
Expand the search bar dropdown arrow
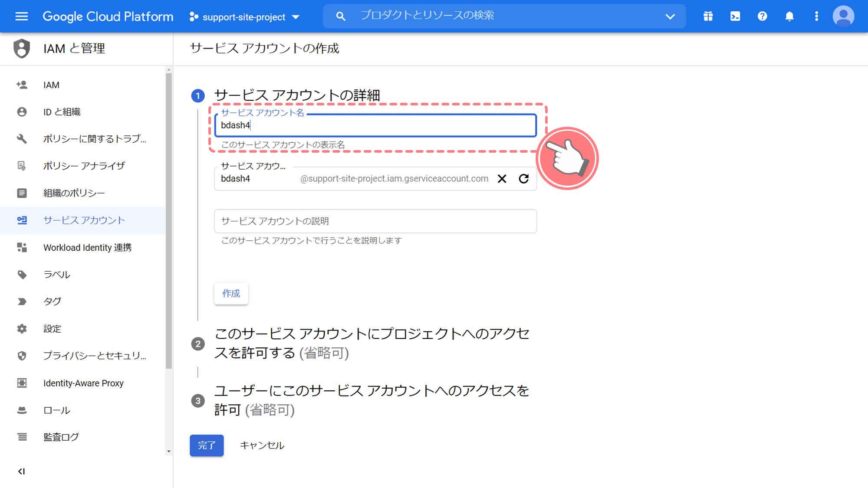click(670, 17)
